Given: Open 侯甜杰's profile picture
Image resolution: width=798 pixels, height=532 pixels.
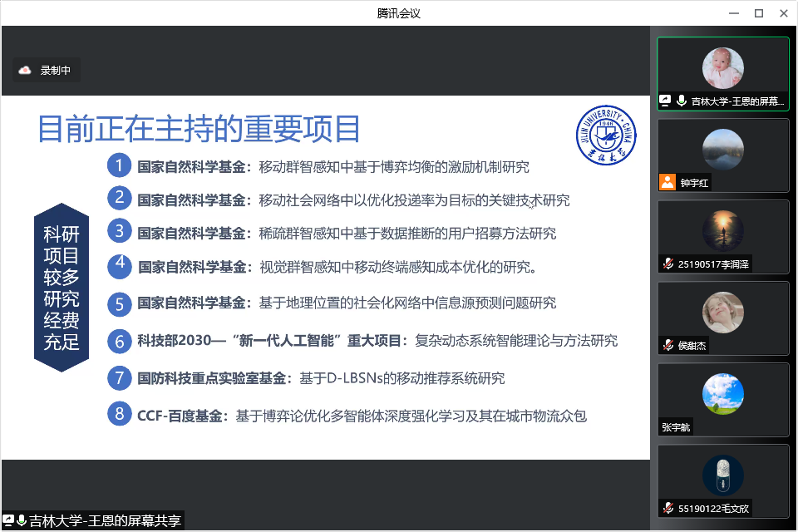Looking at the screenshot, I should [x=722, y=313].
